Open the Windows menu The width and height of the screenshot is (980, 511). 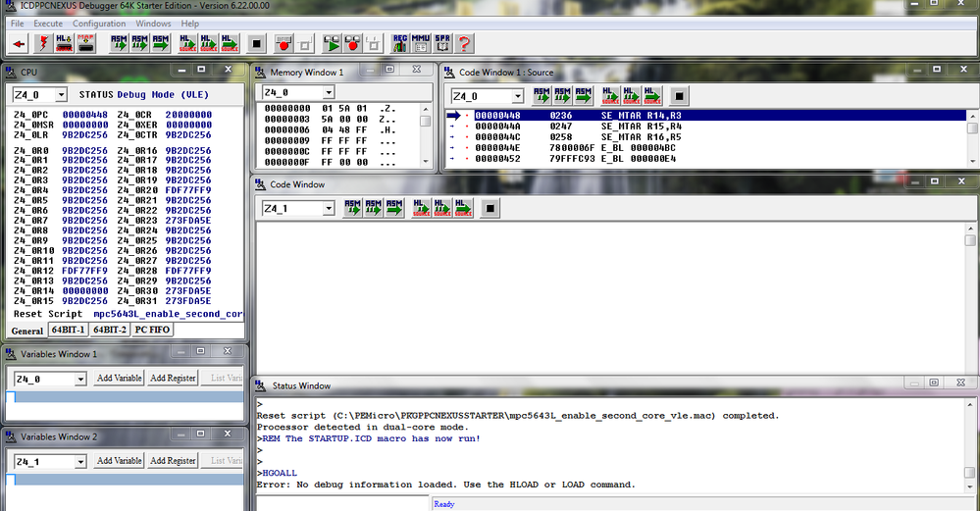pyautogui.click(x=153, y=24)
